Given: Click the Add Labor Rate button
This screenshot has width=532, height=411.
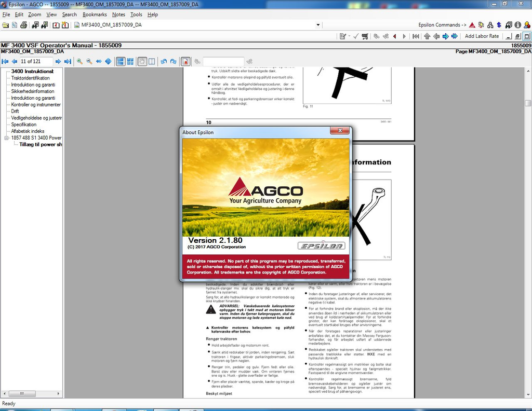Looking at the screenshot, I should (482, 36).
